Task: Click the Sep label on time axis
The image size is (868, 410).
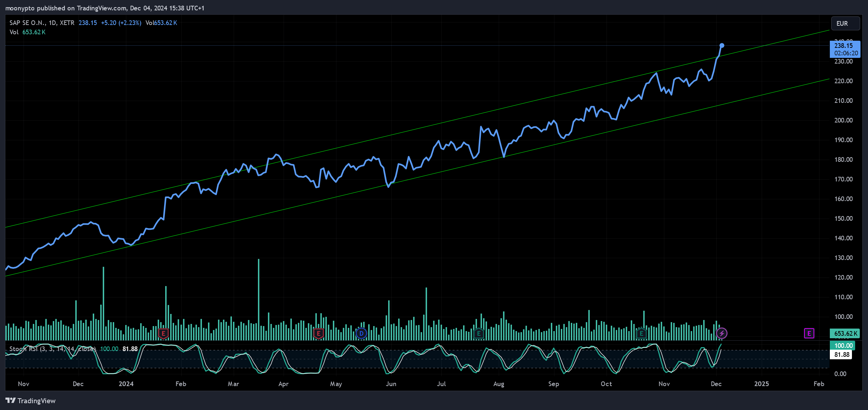Action: pos(554,384)
